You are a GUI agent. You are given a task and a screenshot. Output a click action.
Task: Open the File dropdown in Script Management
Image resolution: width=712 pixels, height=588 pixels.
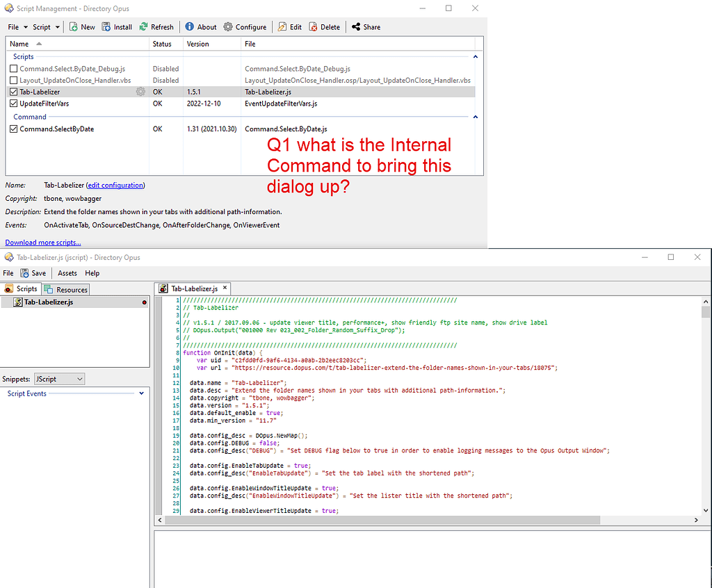(x=17, y=27)
